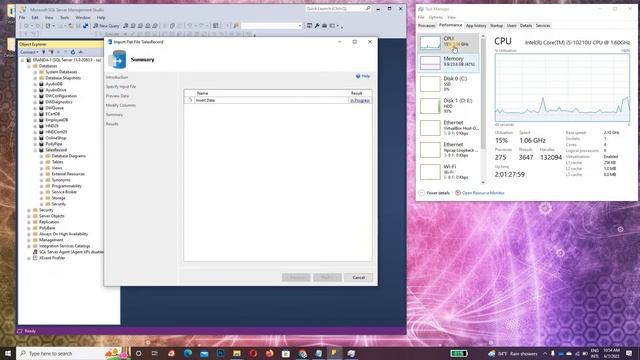Image resolution: width=640 pixels, height=360 pixels.
Task: Open the Mail app from the taskbar
Action: click(x=204, y=353)
